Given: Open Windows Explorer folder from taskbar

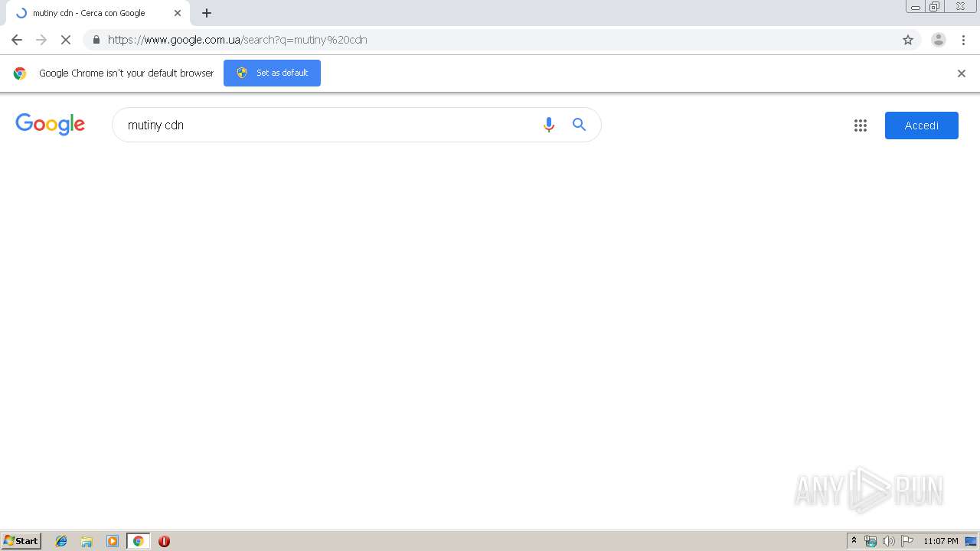Looking at the screenshot, I should [x=87, y=541].
